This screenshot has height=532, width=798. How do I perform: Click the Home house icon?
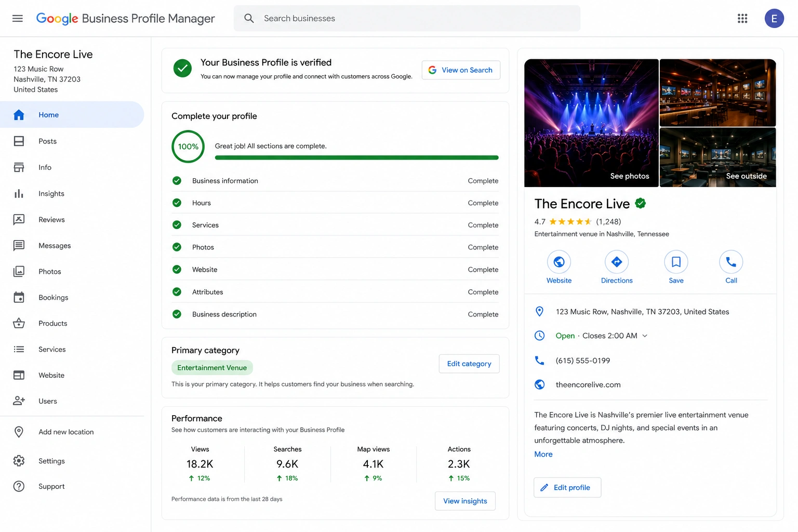pos(19,115)
